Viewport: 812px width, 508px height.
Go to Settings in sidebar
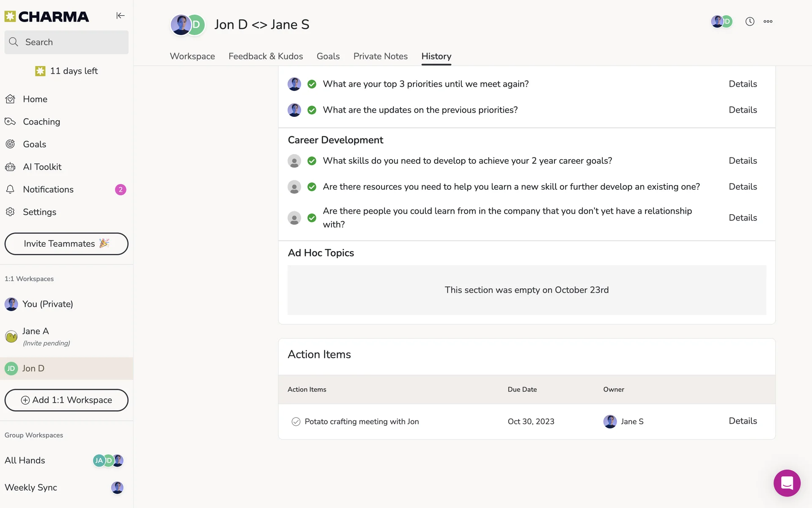[39, 212]
